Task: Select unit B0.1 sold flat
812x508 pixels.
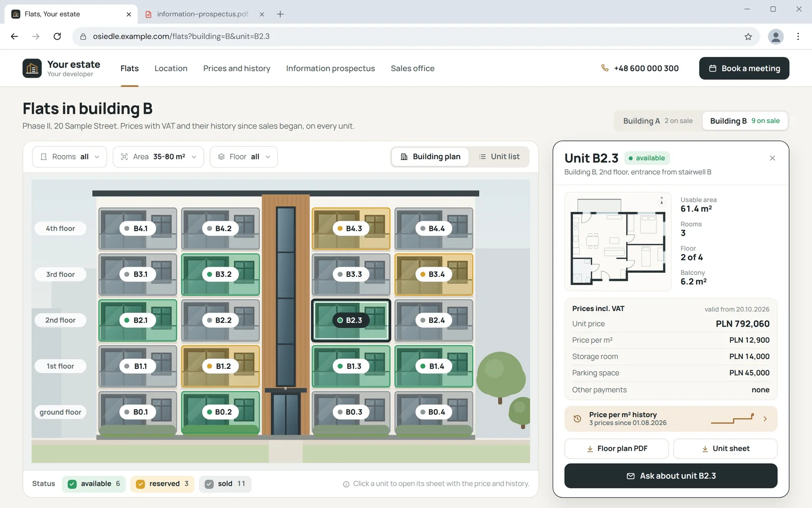Action: coord(138,412)
